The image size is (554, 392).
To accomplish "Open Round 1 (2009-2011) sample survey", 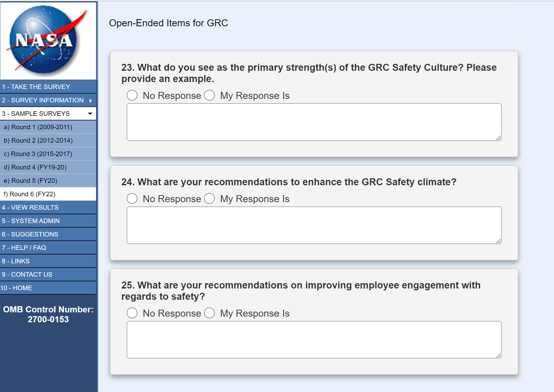I will (38, 127).
